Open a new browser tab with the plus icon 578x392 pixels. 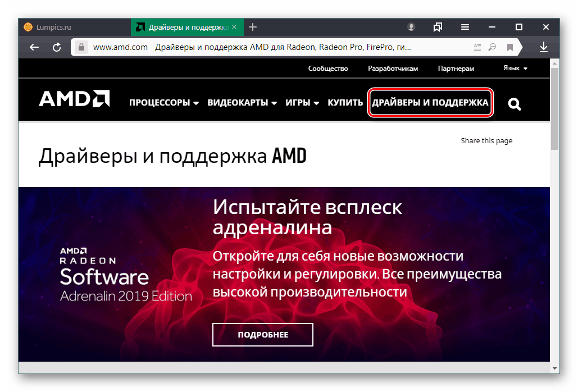pos(253,26)
